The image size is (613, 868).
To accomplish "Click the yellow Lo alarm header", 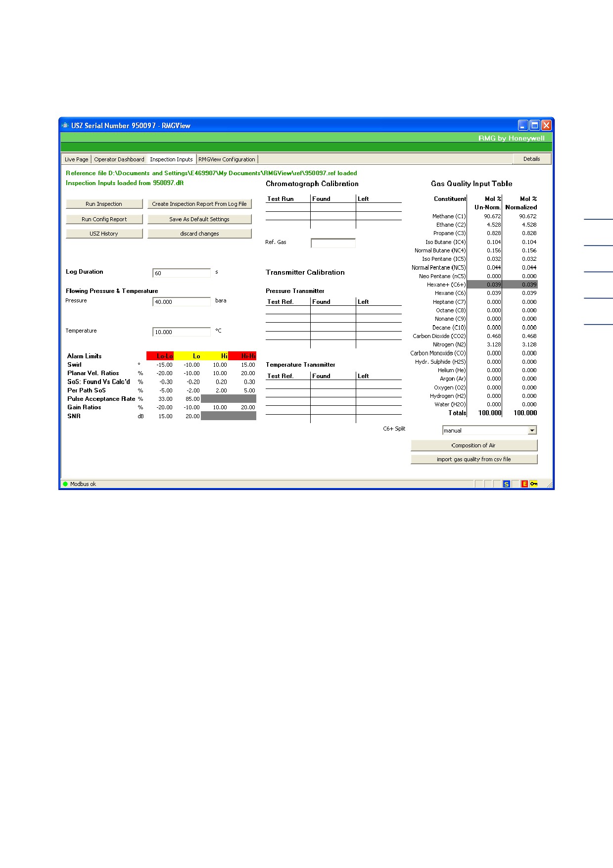I will pyautogui.click(x=188, y=356).
